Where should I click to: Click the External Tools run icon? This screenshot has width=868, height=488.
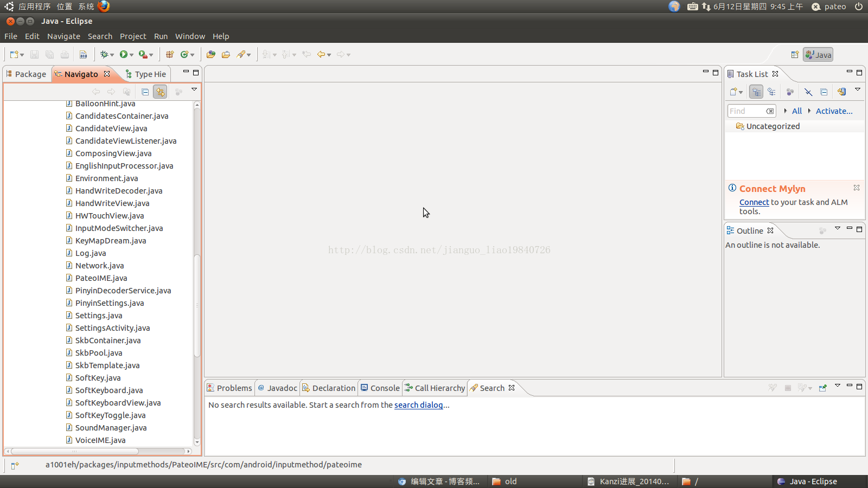143,54
